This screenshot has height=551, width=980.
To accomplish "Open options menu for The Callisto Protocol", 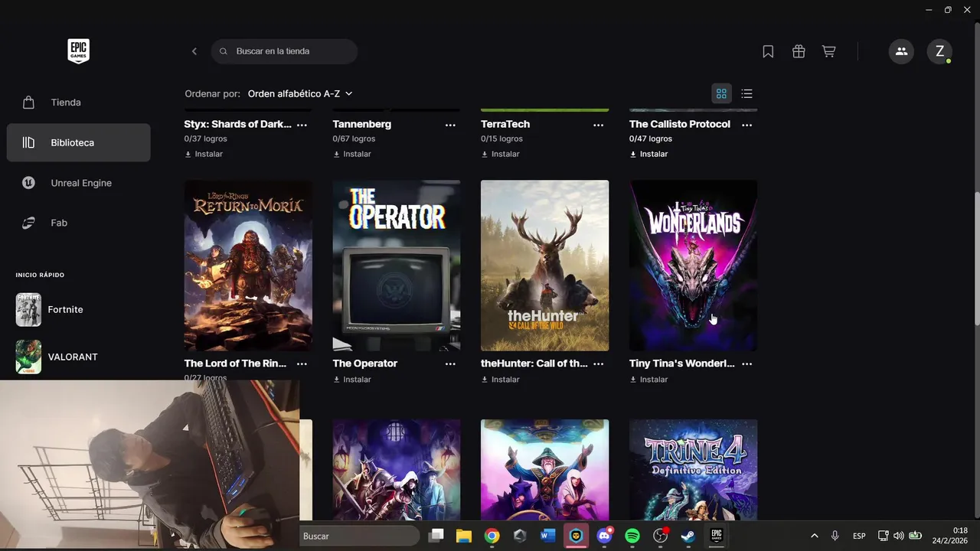I will coord(746,125).
